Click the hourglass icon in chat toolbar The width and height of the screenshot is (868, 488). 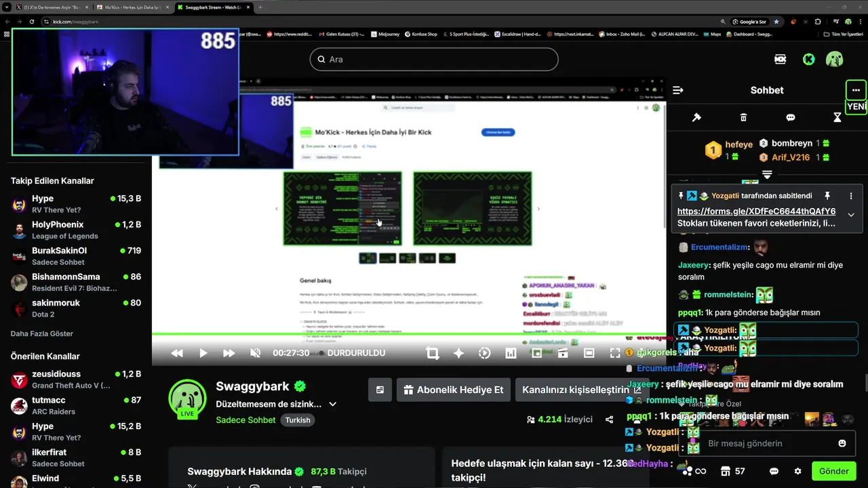(x=837, y=117)
